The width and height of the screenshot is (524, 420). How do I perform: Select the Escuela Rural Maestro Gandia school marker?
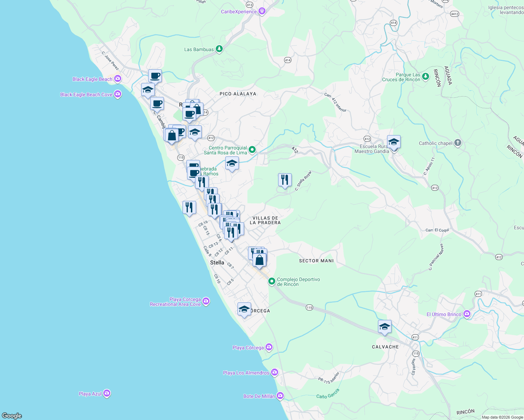394,142
